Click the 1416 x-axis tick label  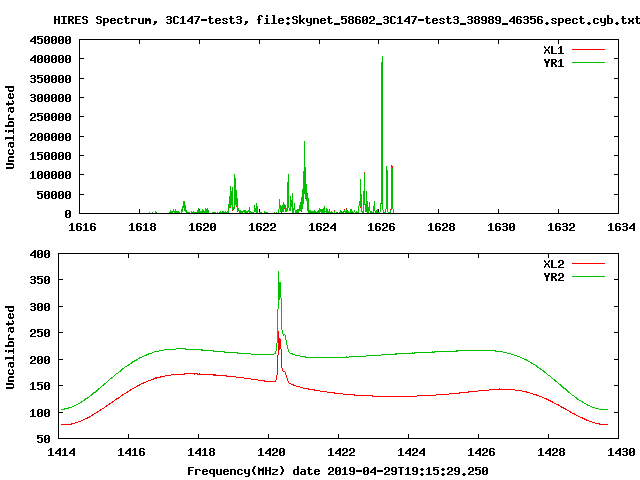click(131, 452)
